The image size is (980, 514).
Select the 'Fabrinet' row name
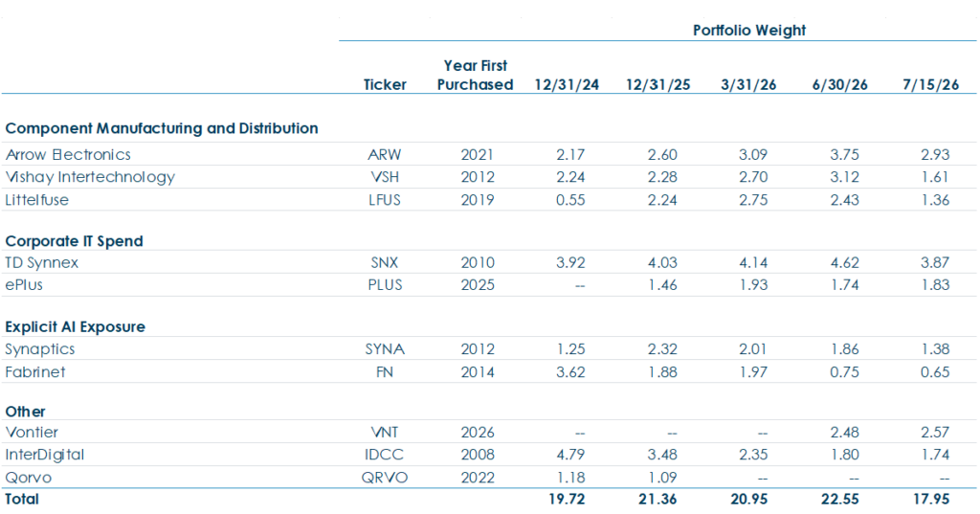pos(35,372)
